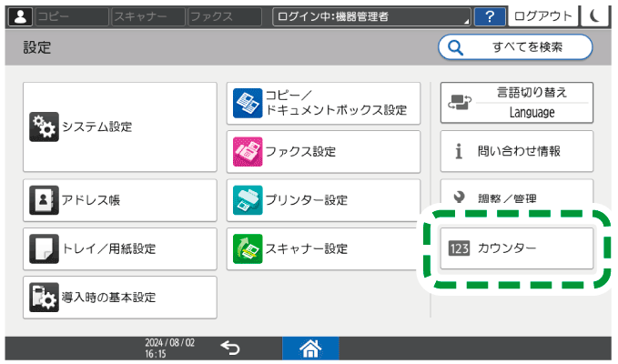Open スキャナー設定

323,248
